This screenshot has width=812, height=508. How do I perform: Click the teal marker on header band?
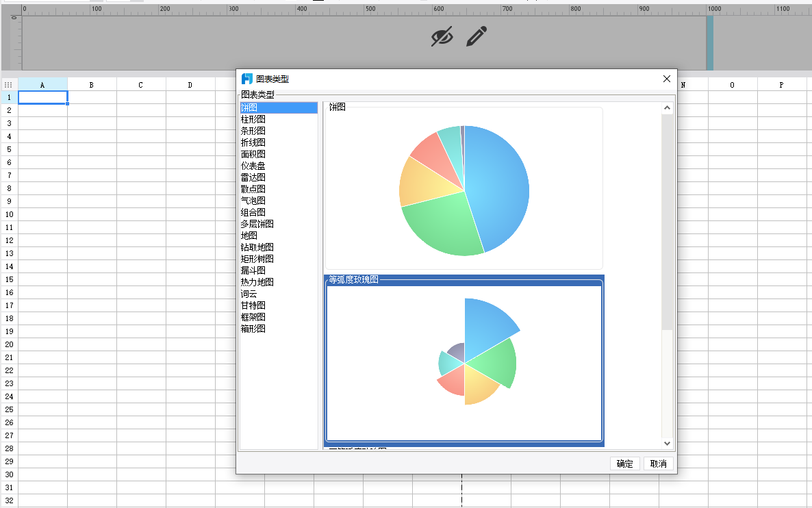click(x=709, y=43)
